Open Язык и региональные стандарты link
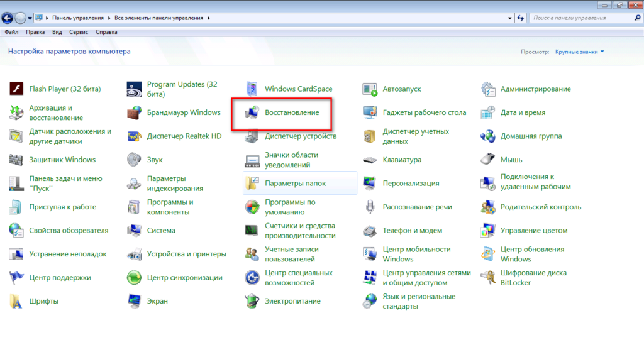This screenshot has width=644, height=362. 419,301
